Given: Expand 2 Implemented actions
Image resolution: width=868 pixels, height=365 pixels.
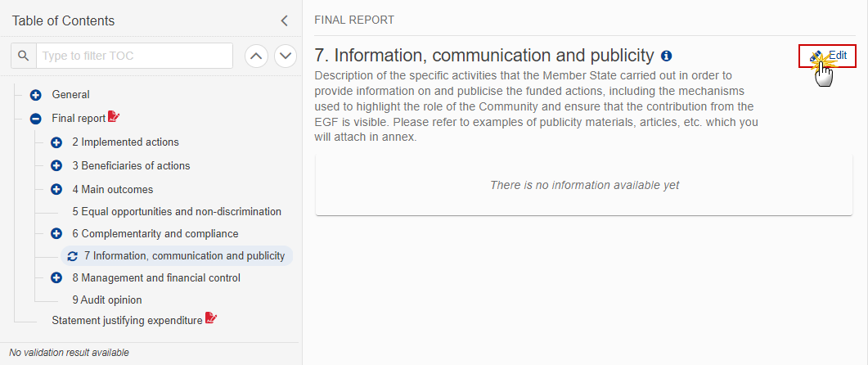Looking at the screenshot, I should point(56,142).
